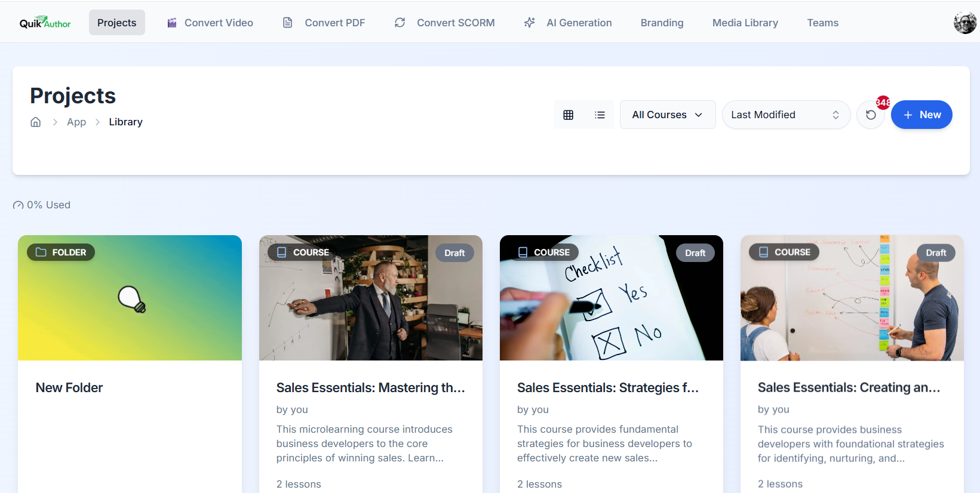The height and width of the screenshot is (493, 980).
Task: Open the Convert SCORM menu item
Action: [445, 23]
